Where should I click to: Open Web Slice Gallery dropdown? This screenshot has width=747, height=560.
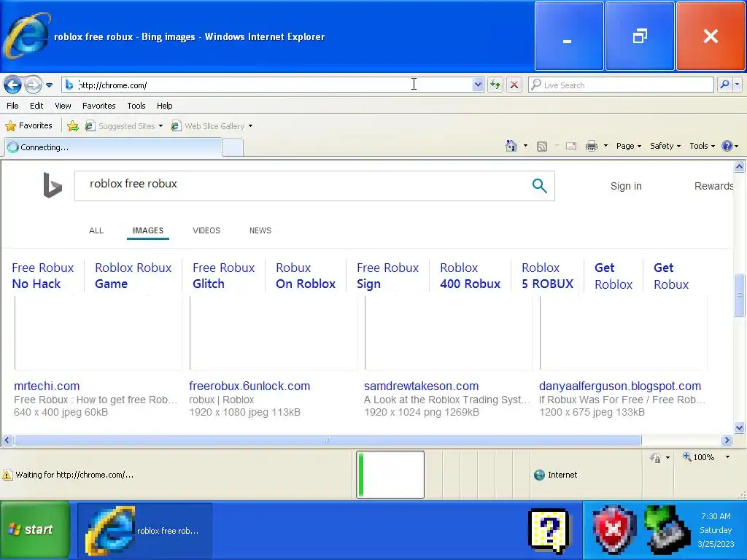pyautogui.click(x=212, y=126)
